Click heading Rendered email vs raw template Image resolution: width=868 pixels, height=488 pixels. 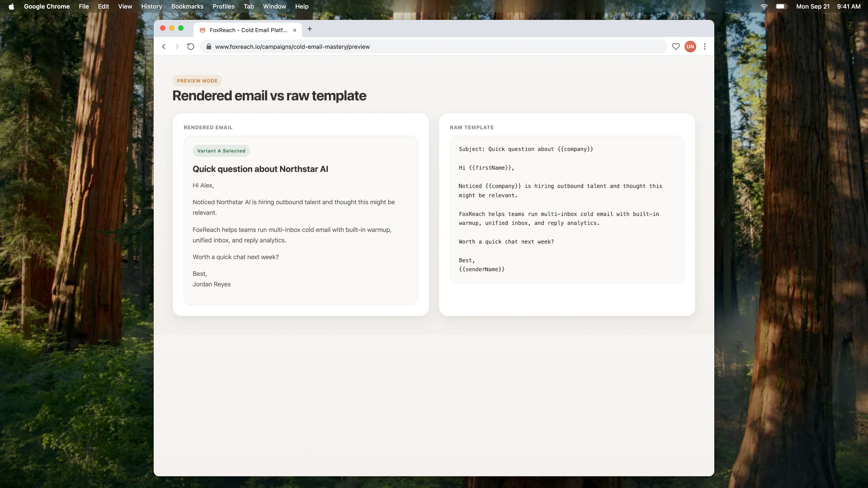269,96
